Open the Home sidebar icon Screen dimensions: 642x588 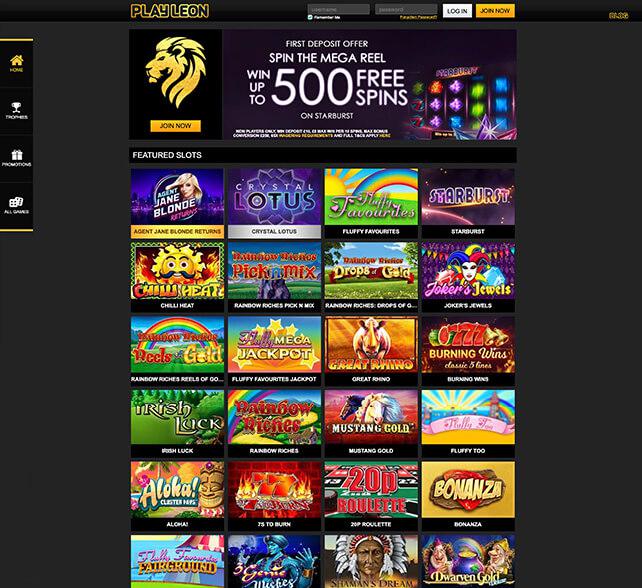point(16,61)
